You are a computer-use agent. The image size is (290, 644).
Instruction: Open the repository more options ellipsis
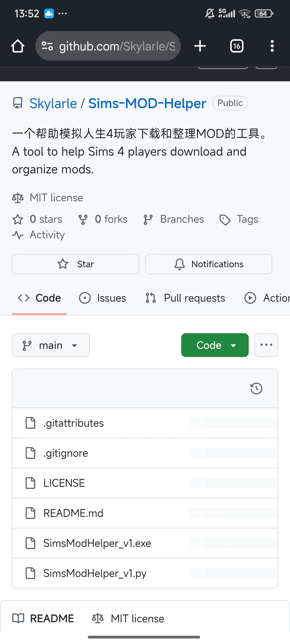pyautogui.click(x=266, y=345)
